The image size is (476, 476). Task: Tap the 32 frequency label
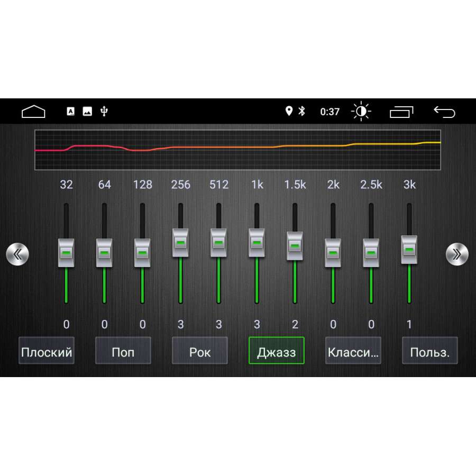(x=66, y=185)
